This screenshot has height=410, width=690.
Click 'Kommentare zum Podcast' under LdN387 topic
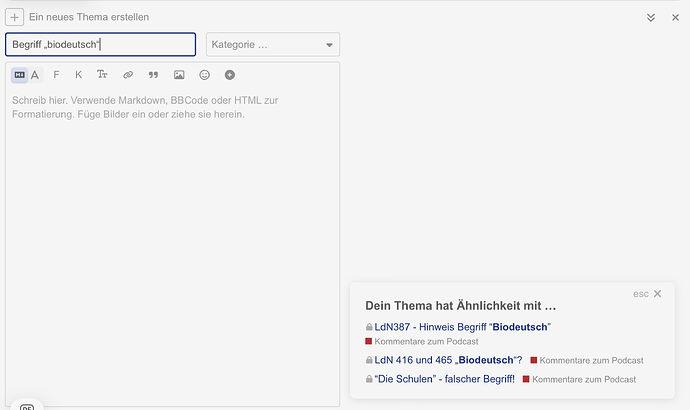coord(425,342)
